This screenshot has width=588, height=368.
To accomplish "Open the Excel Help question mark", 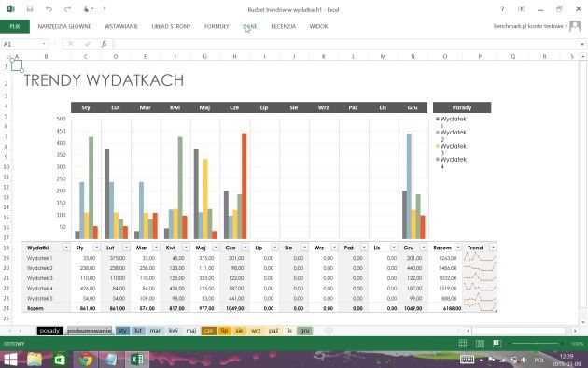I will (x=502, y=9).
